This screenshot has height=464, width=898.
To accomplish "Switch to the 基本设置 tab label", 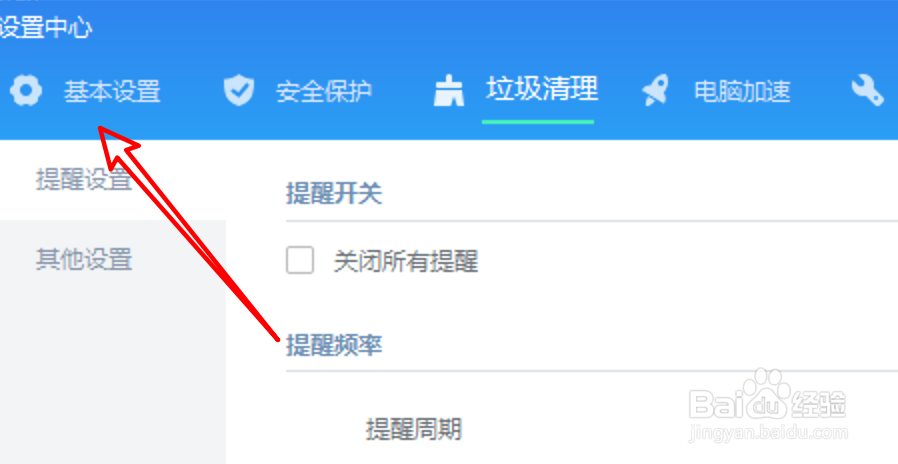I will [x=112, y=91].
